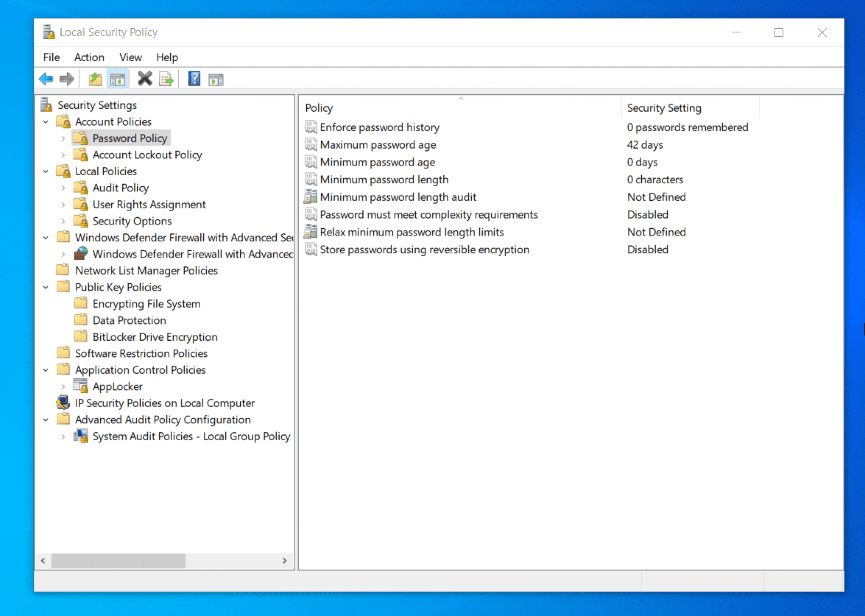865x616 pixels.
Task: Open Password must meet complexity requirements policy
Action: tap(429, 214)
